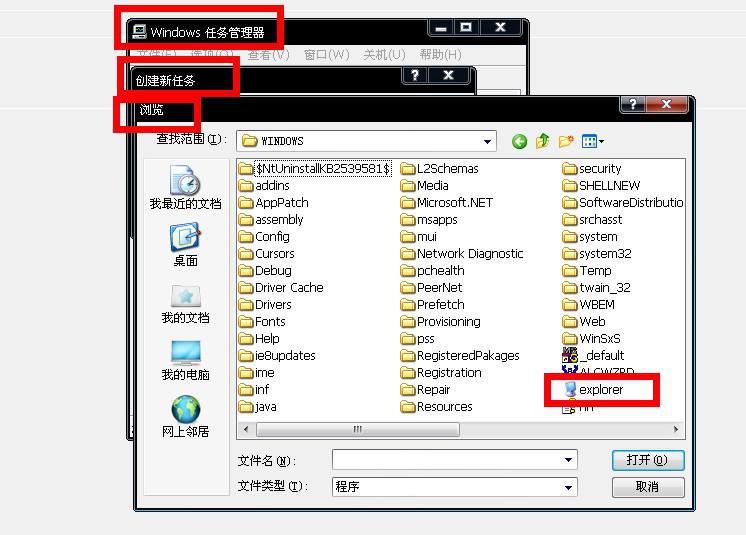Create new folder icon in Browse toolbar
746x535 pixels.
566,141
